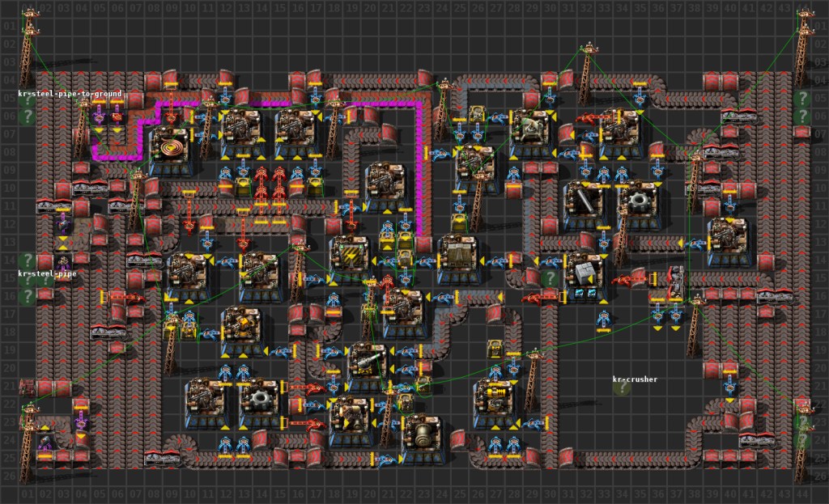The width and height of the screenshot is (829, 504).
Task: Select the hazard-striped lightning recipe assembler
Action: [x=350, y=259]
